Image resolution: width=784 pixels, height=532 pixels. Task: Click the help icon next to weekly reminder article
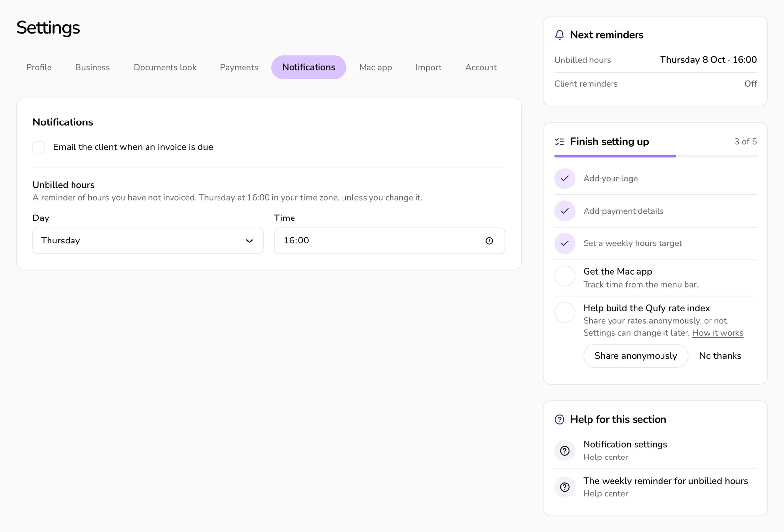[564, 487]
